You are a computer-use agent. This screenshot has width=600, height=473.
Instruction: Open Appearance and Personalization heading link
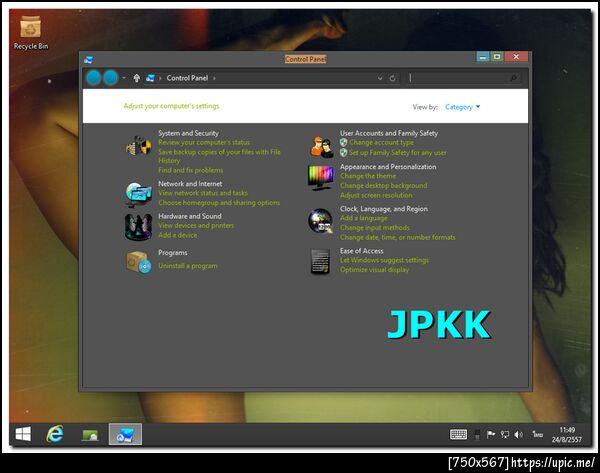click(388, 167)
